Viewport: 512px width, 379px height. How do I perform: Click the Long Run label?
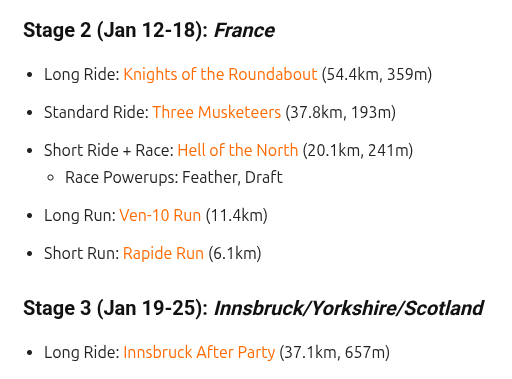click(x=80, y=215)
